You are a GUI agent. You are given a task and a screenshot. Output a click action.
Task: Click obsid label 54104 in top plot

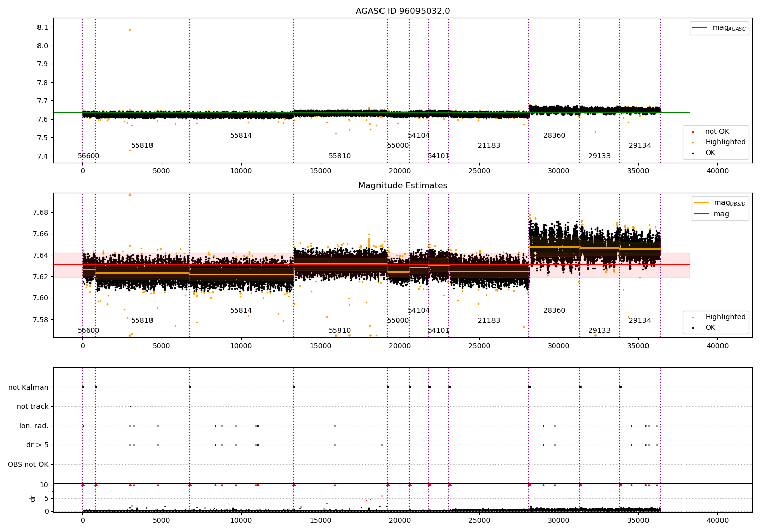pos(419,136)
